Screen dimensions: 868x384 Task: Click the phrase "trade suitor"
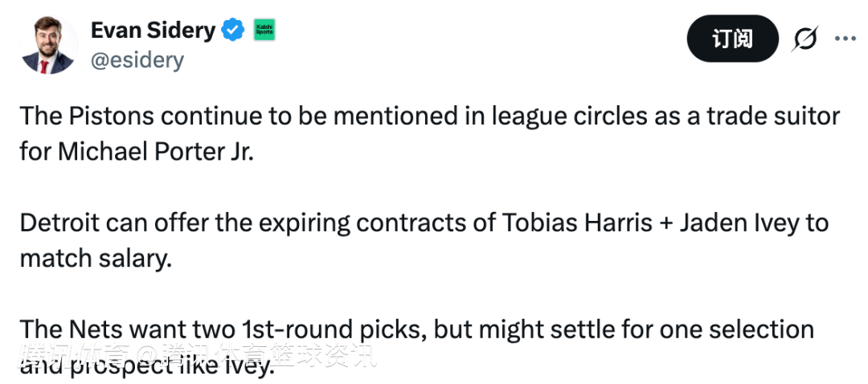772,116
